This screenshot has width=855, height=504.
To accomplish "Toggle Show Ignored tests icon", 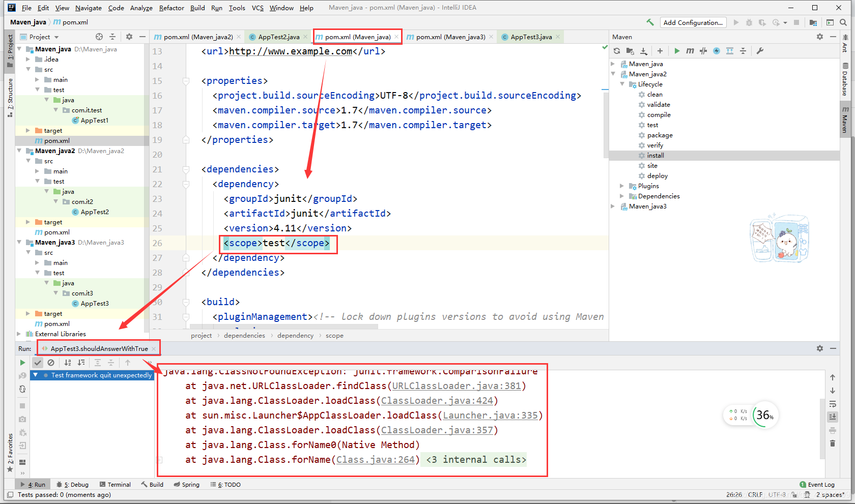I will tap(51, 363).
